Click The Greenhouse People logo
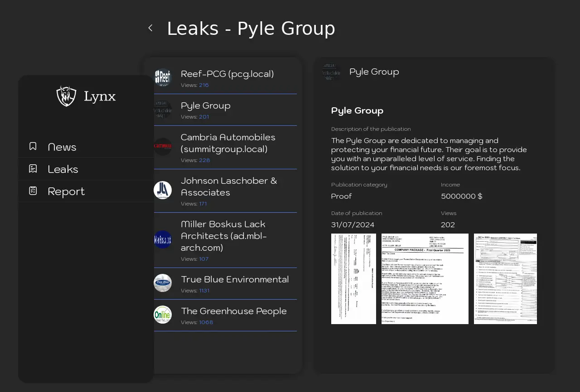 tap(163, 315)
